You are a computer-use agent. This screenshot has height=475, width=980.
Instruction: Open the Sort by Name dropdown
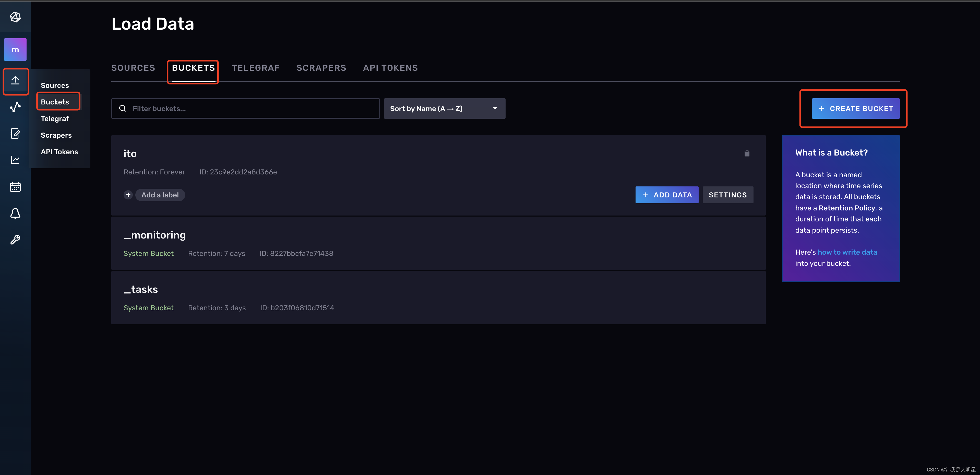tap(444, 109)
